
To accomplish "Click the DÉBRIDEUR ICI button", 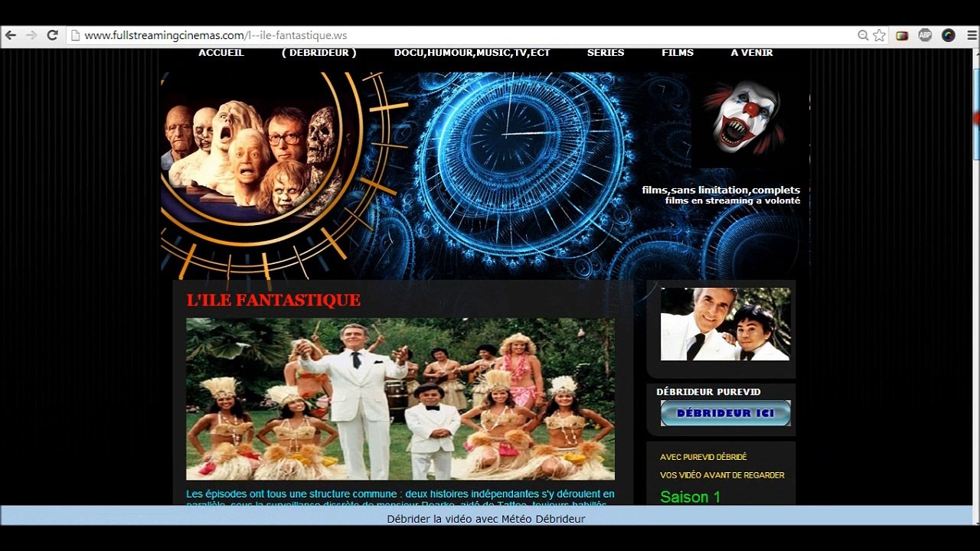I will coord(726,413).
